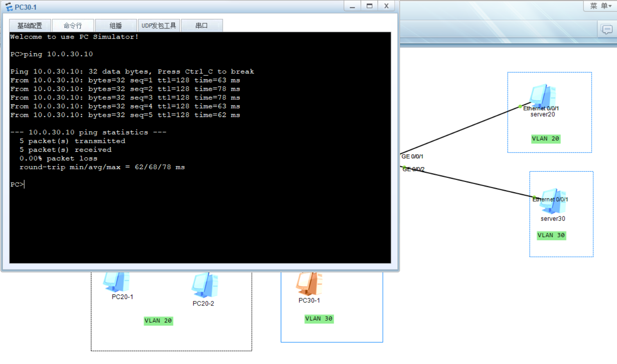
Task: Click the VLAN 20 label under server20
Action: pos(545,139)
